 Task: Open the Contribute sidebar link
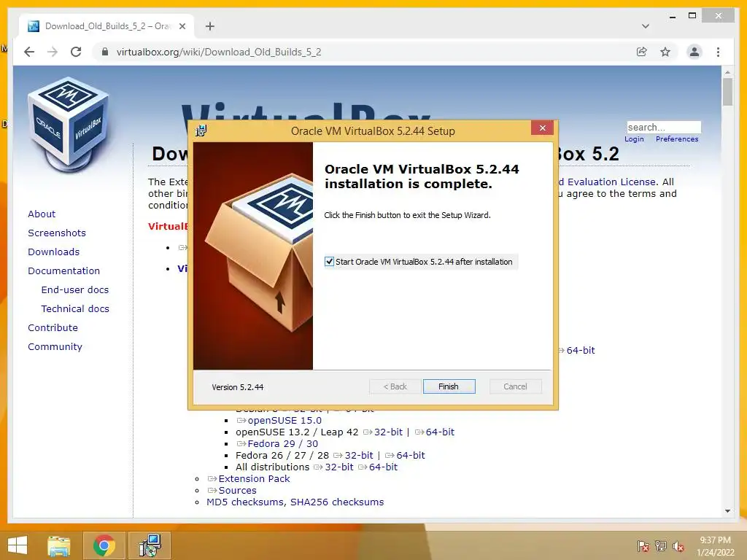(x=53, y=327)
